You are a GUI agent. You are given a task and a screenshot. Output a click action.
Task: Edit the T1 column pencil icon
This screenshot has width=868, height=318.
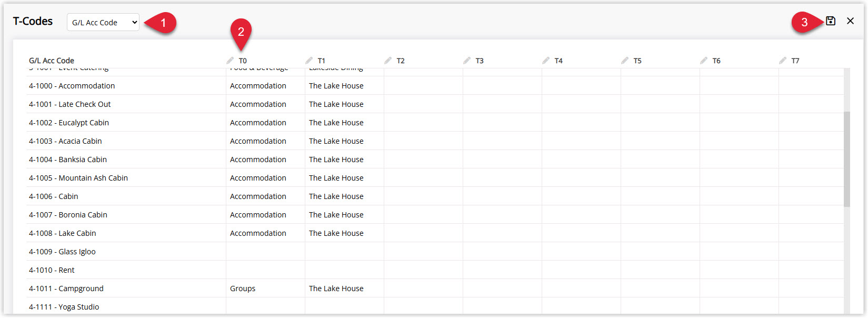pos(309,61)
